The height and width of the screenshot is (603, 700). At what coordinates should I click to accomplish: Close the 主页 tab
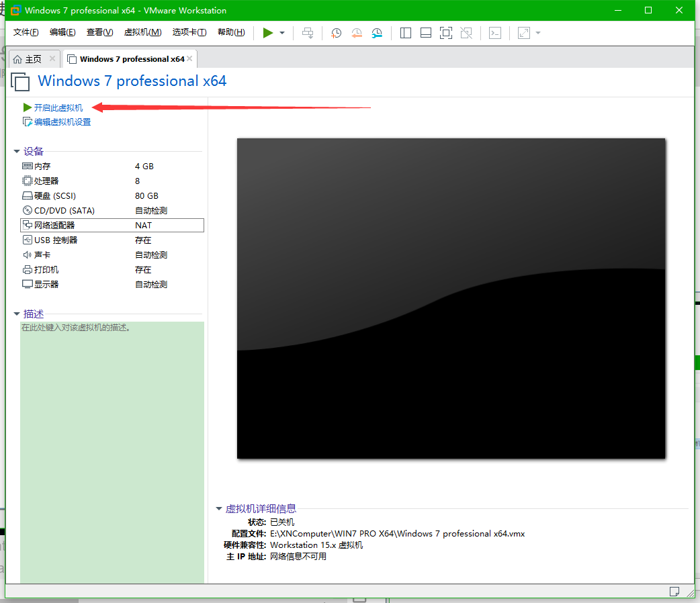[52, 58]
